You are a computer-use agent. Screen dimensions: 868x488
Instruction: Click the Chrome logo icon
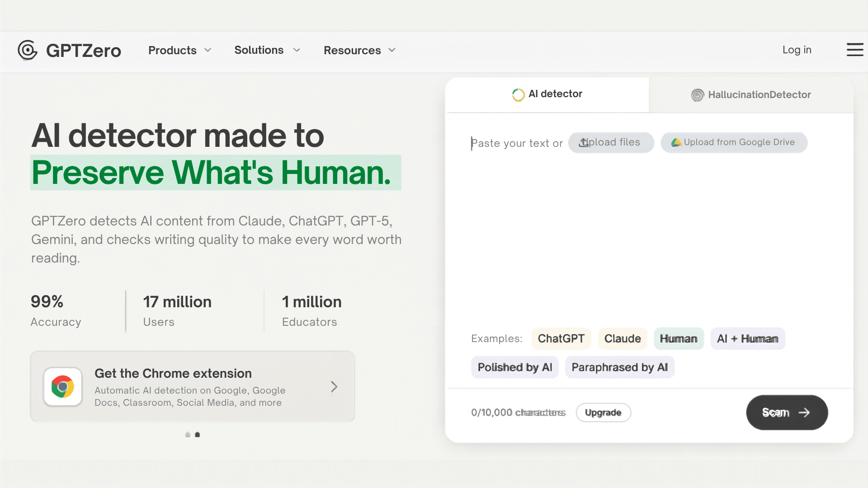[63, 387]
